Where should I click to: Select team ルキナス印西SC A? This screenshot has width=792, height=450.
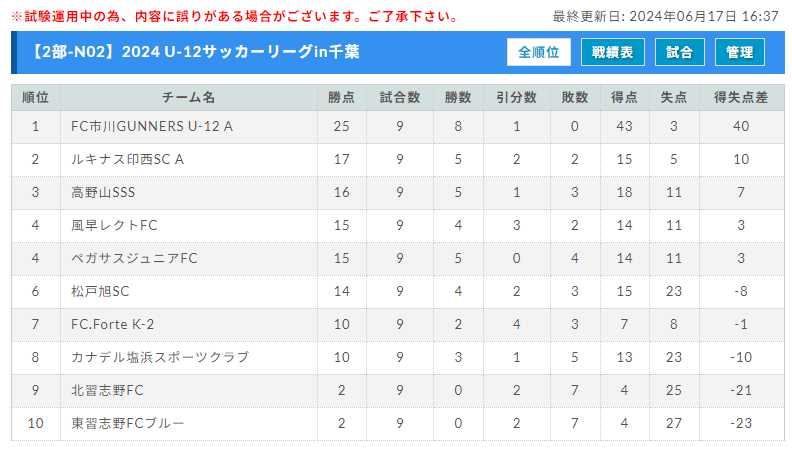pos(128,159)
